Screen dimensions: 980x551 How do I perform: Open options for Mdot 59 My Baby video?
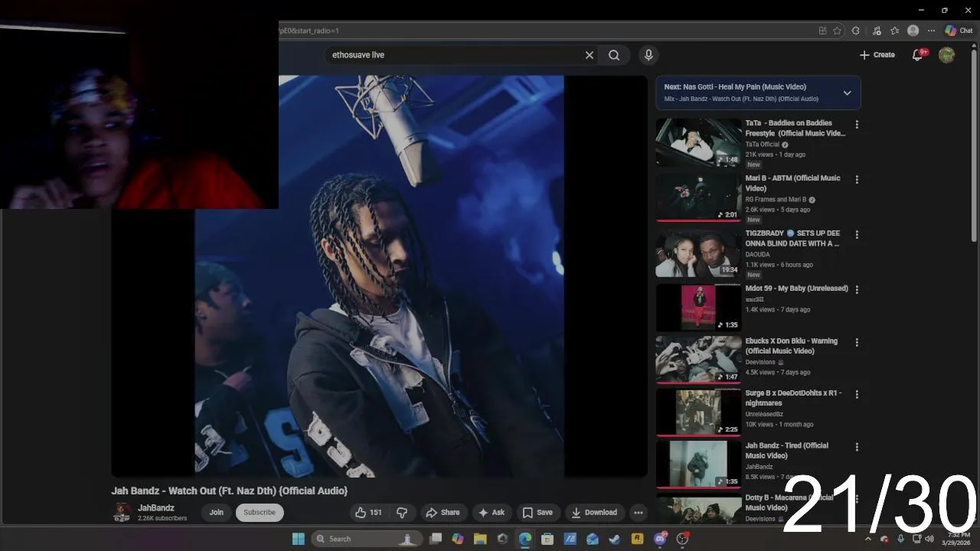click(x=857, y=289)
